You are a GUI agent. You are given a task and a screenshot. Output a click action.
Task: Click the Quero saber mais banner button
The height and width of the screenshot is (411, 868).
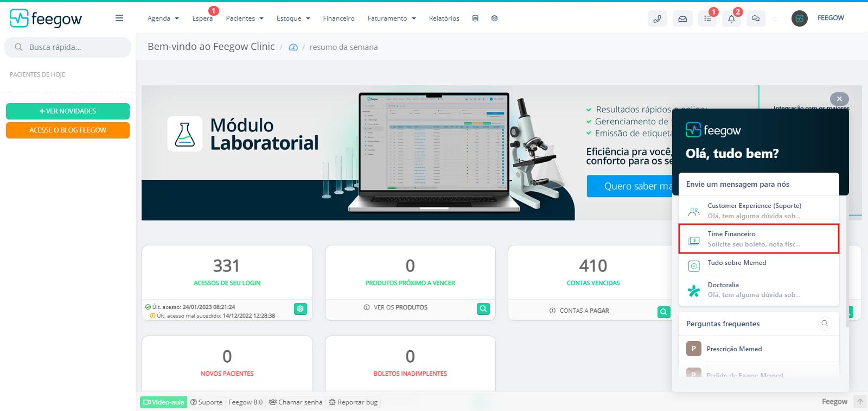coord(629,186)
